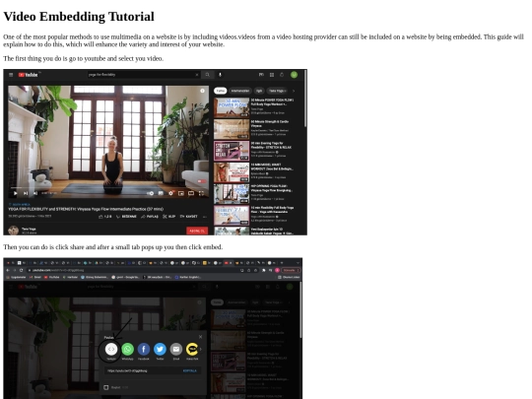Toggle the autoplay switch in the player controls
Viewport: 532px width, 399px height.
[x=151, y=193]
